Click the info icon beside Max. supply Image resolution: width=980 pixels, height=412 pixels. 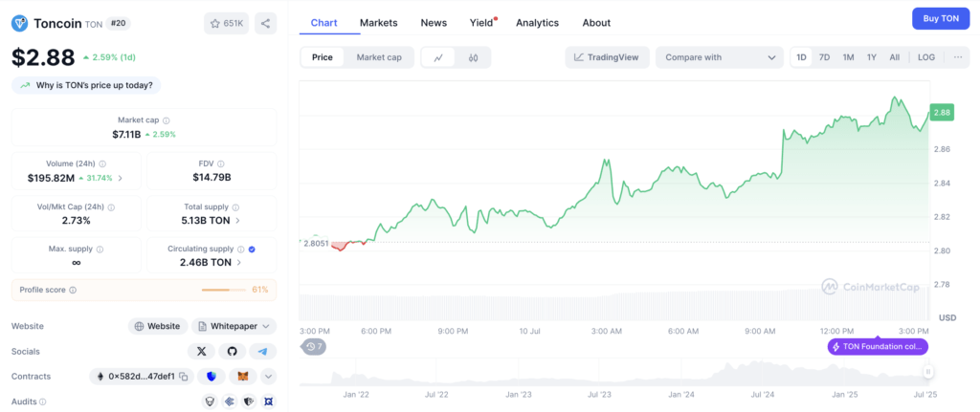[100, 249]
